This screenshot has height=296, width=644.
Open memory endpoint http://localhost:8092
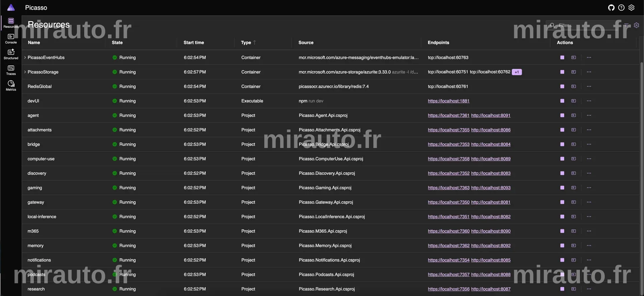tap(491, 245)
